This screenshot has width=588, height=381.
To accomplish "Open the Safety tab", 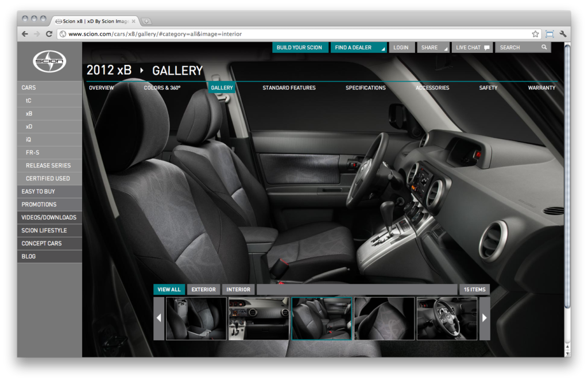I will (x=488, y=88).
